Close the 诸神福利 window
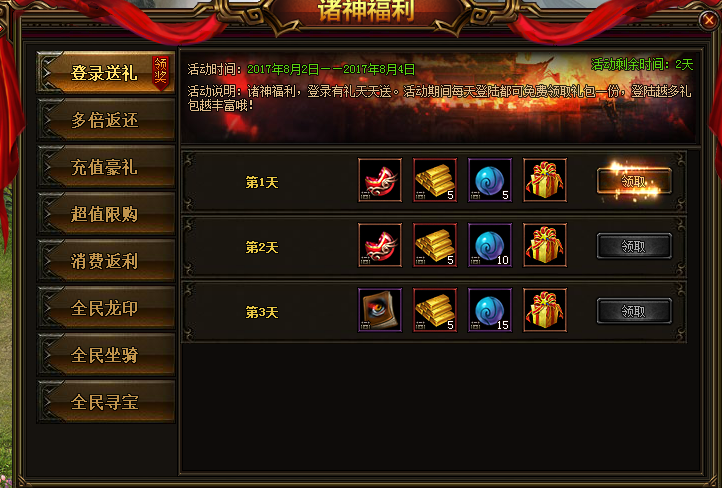The image size is (722, 488). 709,21
